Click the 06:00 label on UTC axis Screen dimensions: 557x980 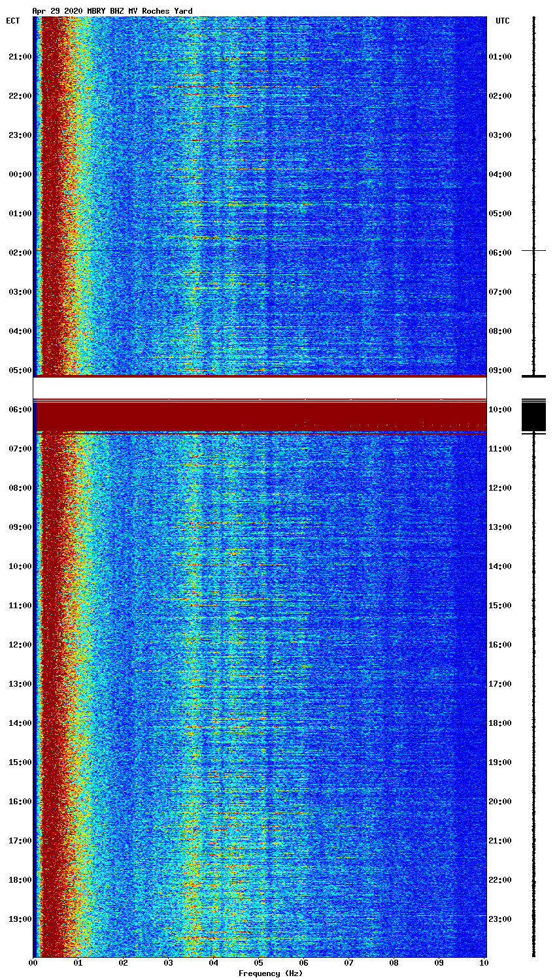click(500, 253)
